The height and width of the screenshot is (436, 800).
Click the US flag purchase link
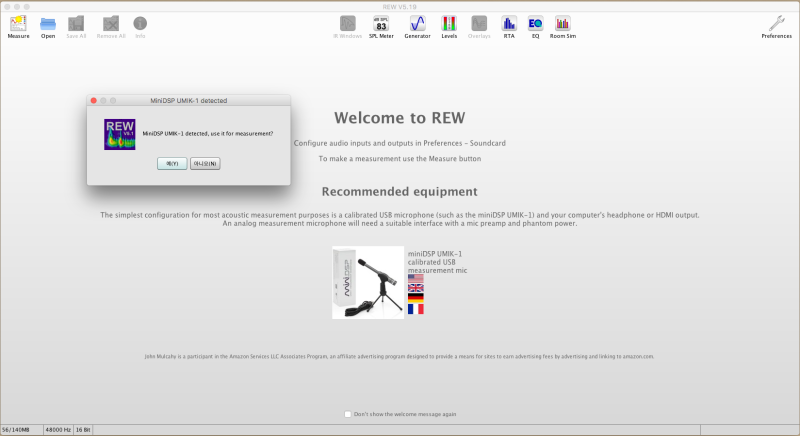tap(416, 278)
